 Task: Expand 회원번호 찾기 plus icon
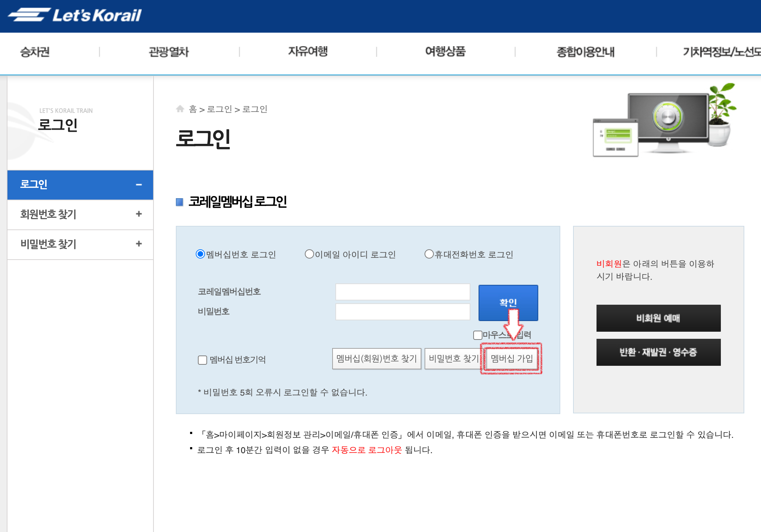pos(139,214)
